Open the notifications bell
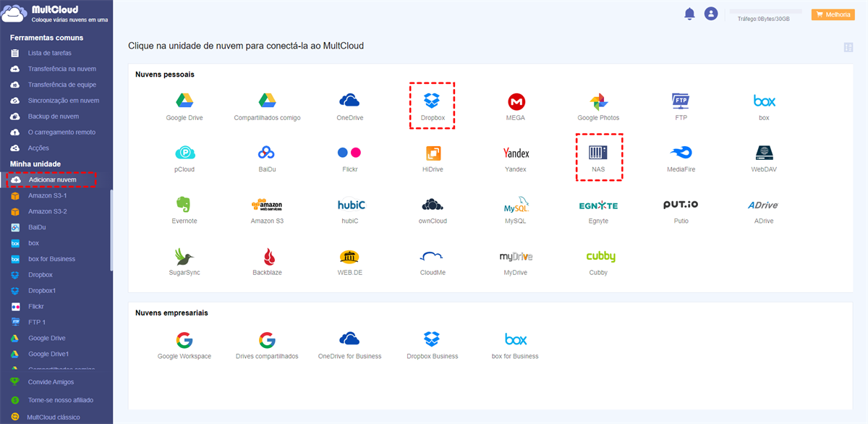Screen dimensions: 868x424 tap(689, 14)
